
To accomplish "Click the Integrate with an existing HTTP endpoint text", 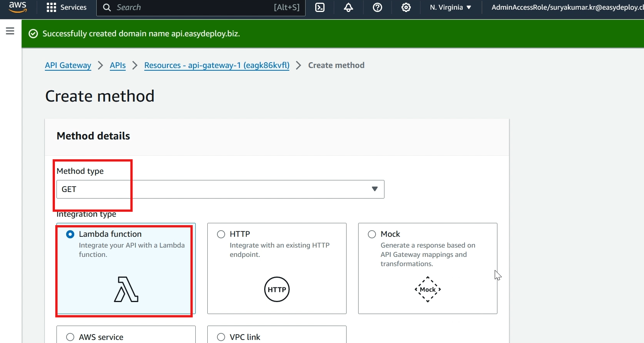I will [280, 250].
